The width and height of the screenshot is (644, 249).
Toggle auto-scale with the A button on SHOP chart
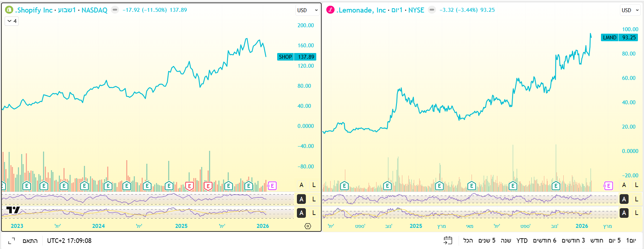[302, 185]
